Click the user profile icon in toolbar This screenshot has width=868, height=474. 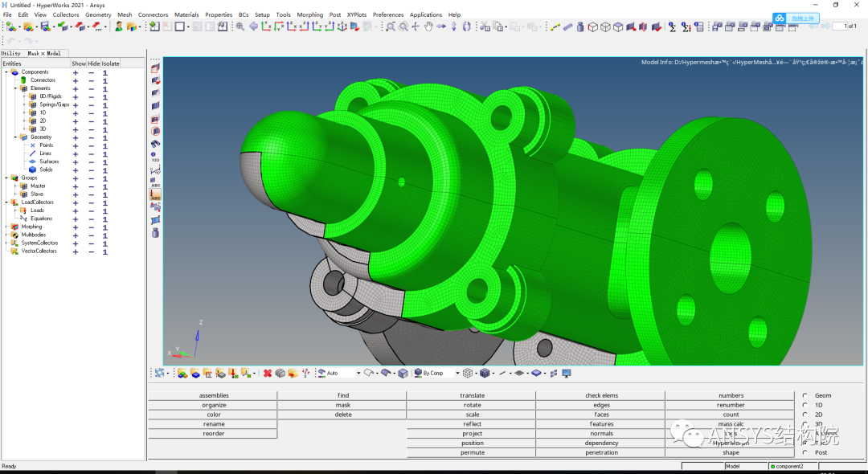tap(119, 27)
